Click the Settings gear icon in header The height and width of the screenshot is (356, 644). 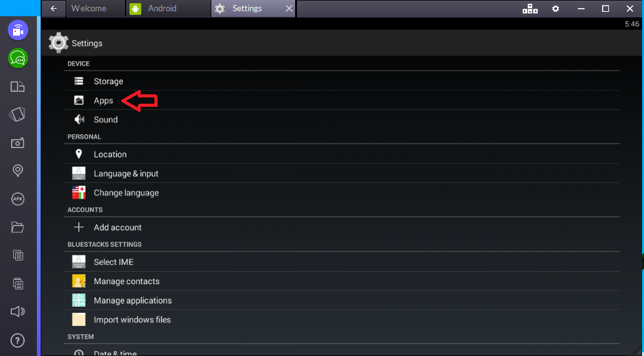(x=58, y=42)
